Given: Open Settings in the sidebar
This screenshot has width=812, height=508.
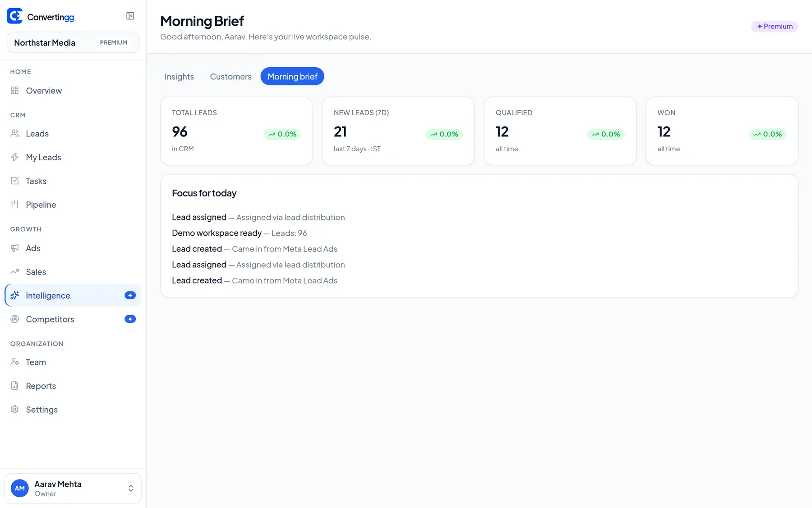Looking at the screenshot, I should coord(73,409).
